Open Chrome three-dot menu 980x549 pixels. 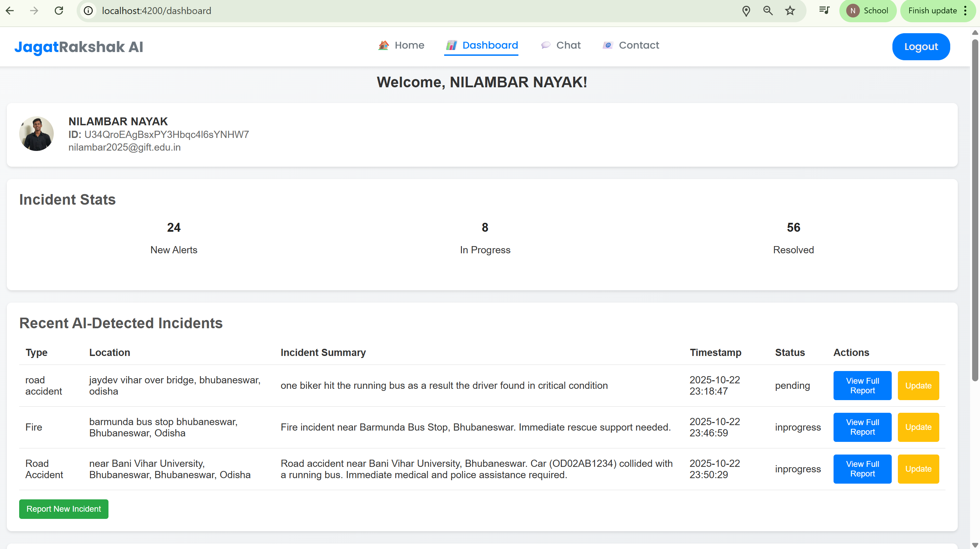(966, 11)
